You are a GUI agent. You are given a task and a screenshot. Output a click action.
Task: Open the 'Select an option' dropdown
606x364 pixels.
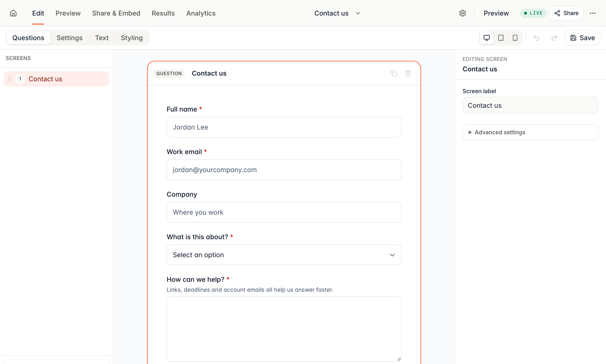pyautogui.click(x=284, y=255)
